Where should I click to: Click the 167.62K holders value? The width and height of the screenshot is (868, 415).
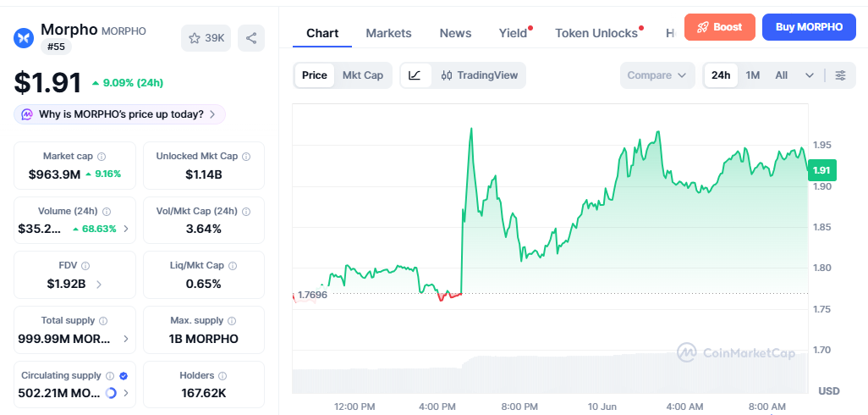(204, 393)
